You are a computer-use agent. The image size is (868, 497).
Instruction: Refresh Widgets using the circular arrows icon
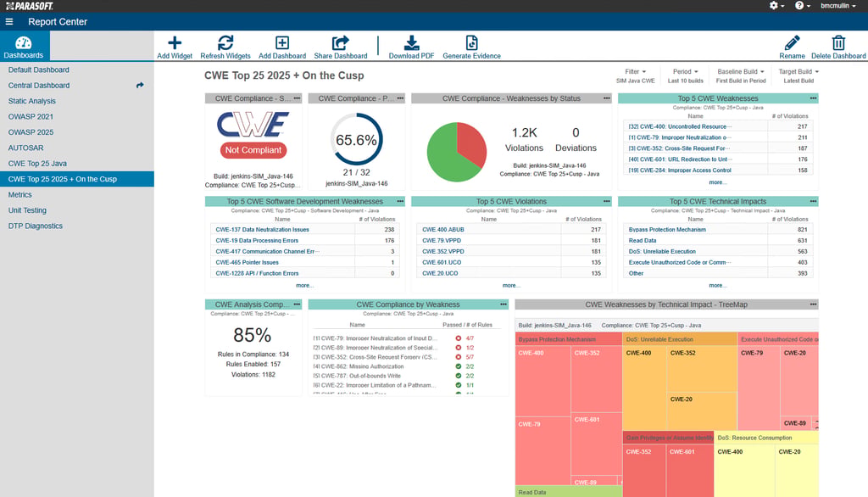pos(225,42)
